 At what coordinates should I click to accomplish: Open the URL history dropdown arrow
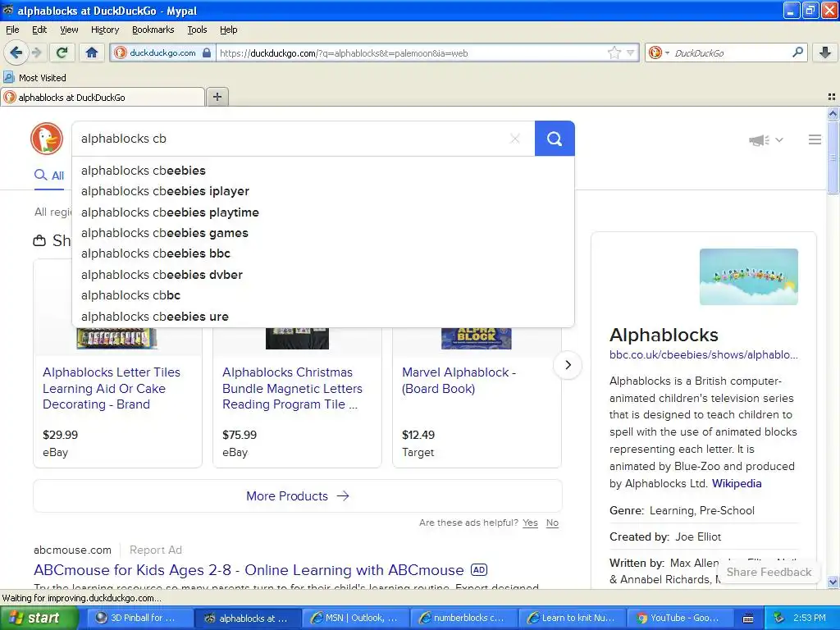click(x=631, y=52)
